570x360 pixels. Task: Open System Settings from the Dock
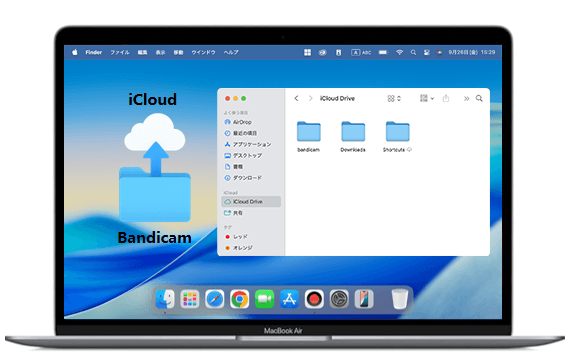pos(339,299)
